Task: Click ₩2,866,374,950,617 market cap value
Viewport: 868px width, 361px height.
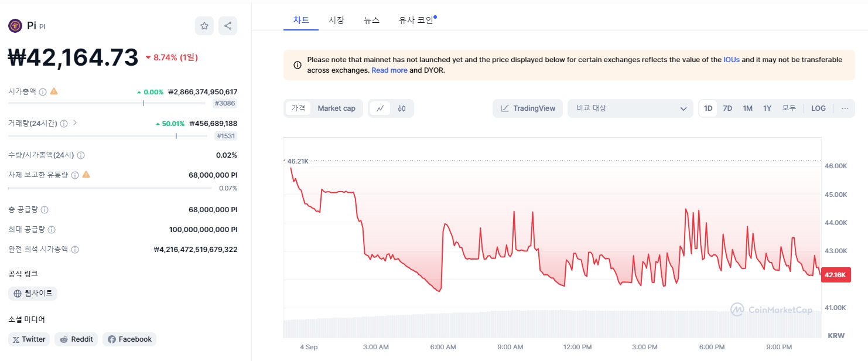Action: click(x=203, y=92)
